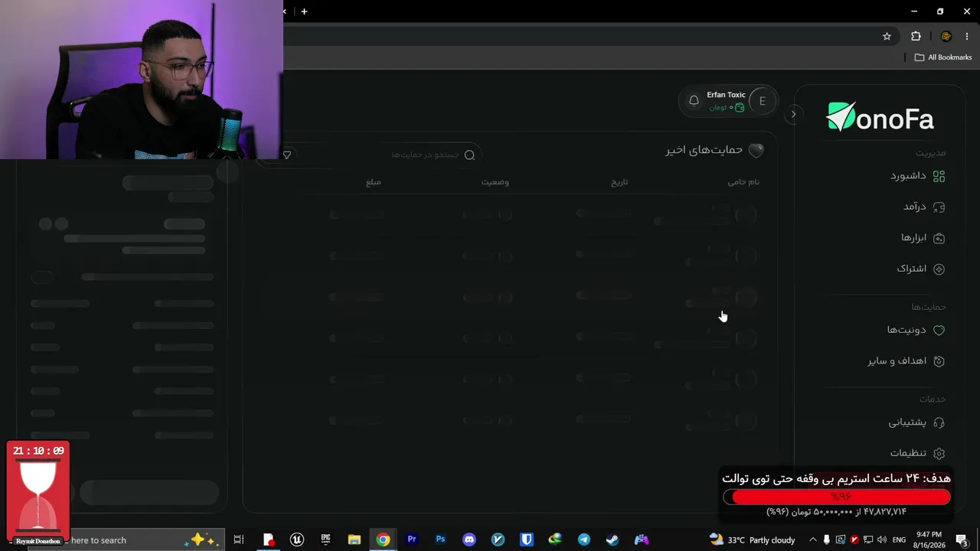Switch to Google Chrome on the taskbar
Screen dimensions: 980x551
[383, 540]
